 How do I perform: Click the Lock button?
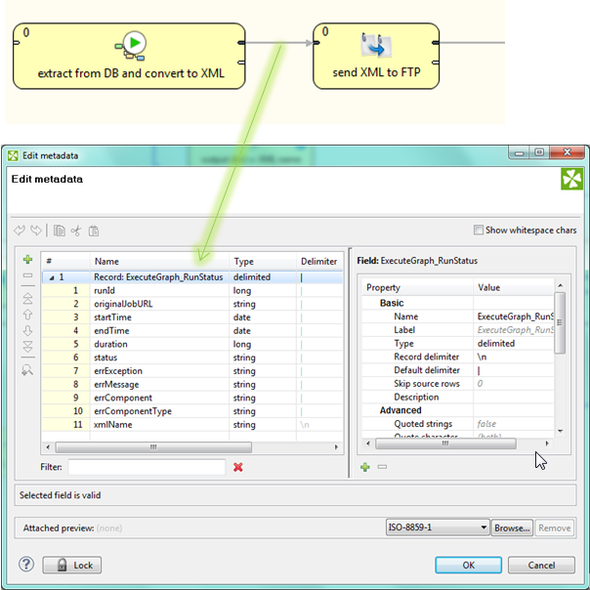pyautogui.click(x=72, y=565)
